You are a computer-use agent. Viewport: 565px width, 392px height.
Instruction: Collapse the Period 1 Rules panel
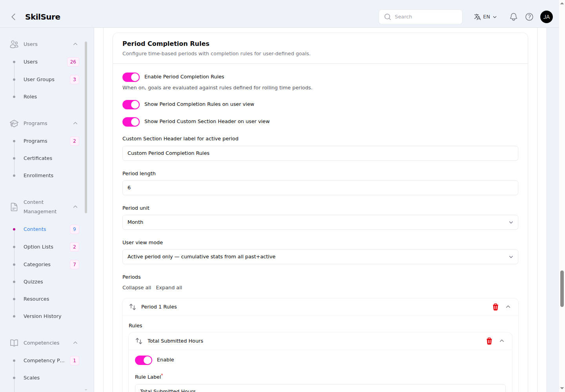(x=508, y=307)
